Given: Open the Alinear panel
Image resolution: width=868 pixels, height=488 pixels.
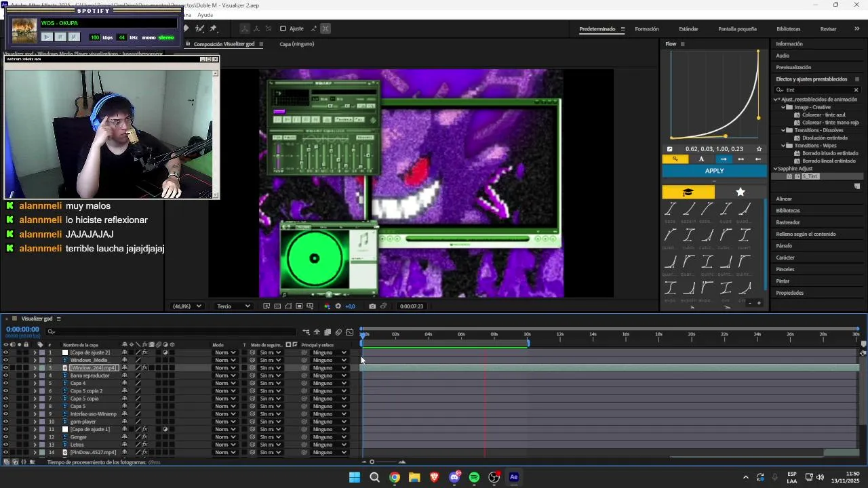Looking at the screenshot, I should point(784,199).
